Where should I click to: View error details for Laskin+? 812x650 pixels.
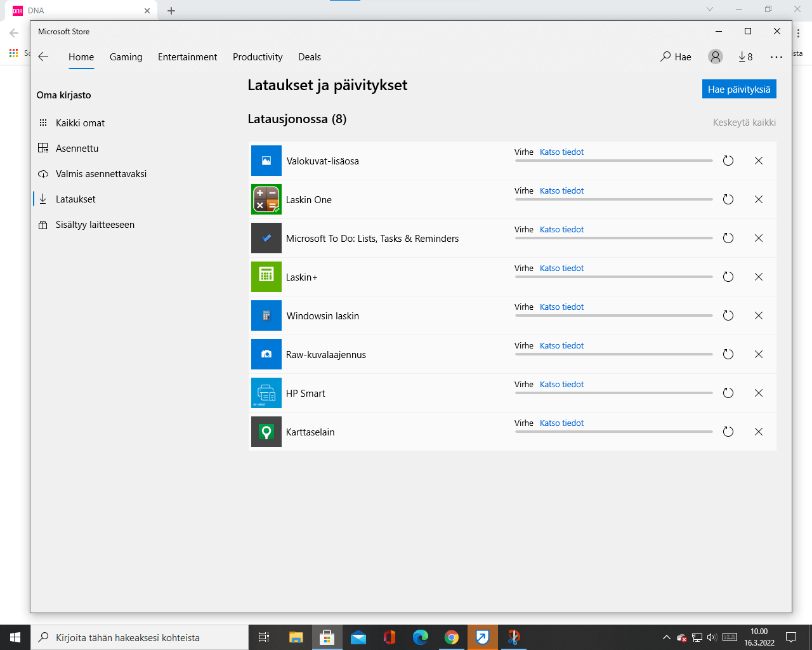pyautogui.click(x=561, y=268)
